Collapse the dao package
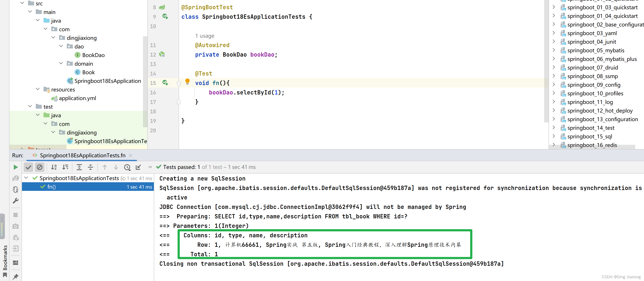Screen dimensions: 644x281 [61, 46]
